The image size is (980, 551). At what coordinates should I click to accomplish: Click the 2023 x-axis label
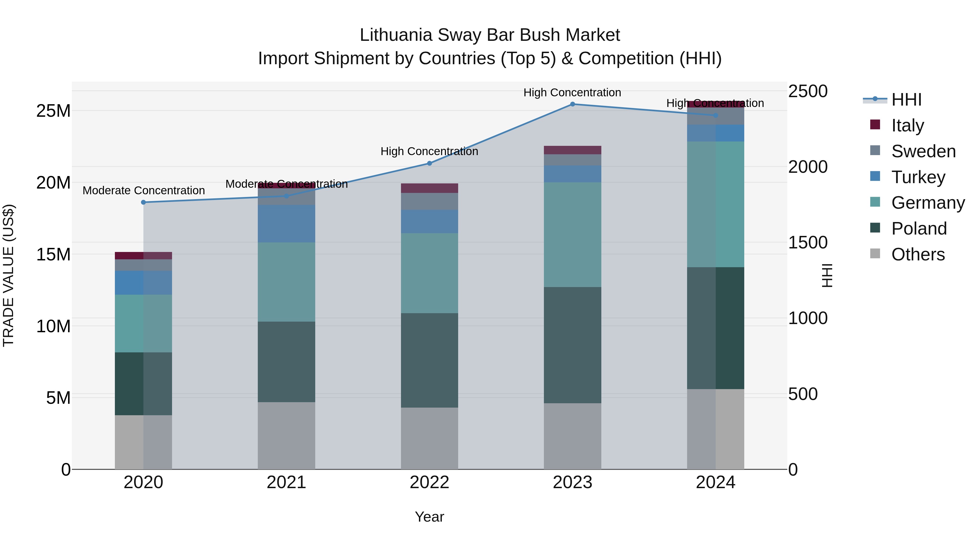[572, 482]
